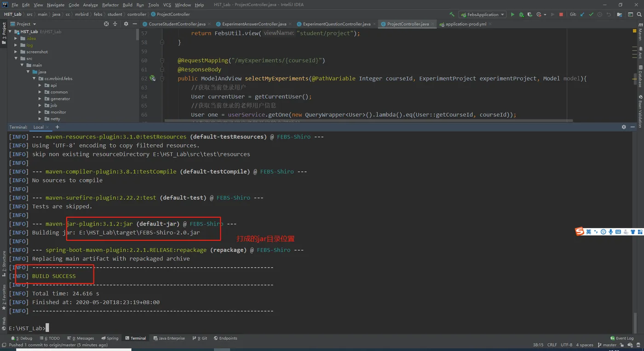Run FebsApplication with the green play icon

click(x=513, y=15)
